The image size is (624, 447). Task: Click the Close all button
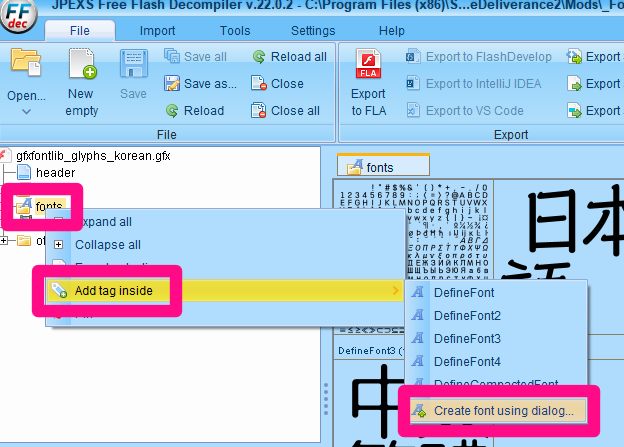[285, 111]
